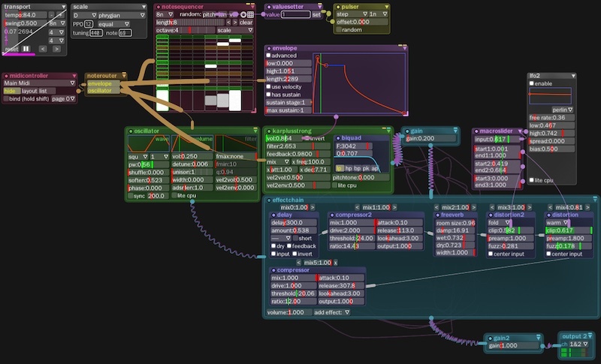This screenshot has width=601, height=364.
Task: Click the transport pause button
Action: point(26,49)
